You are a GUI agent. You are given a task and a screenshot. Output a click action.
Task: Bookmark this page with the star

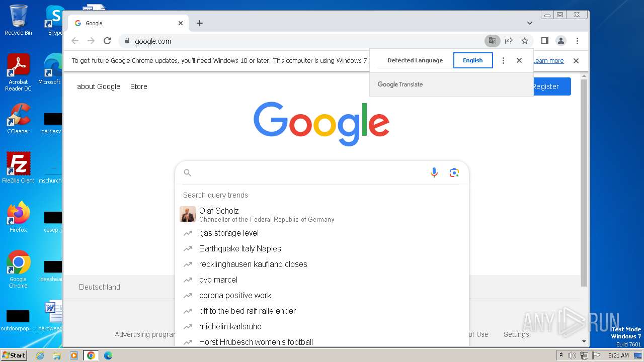click(525, 41)
